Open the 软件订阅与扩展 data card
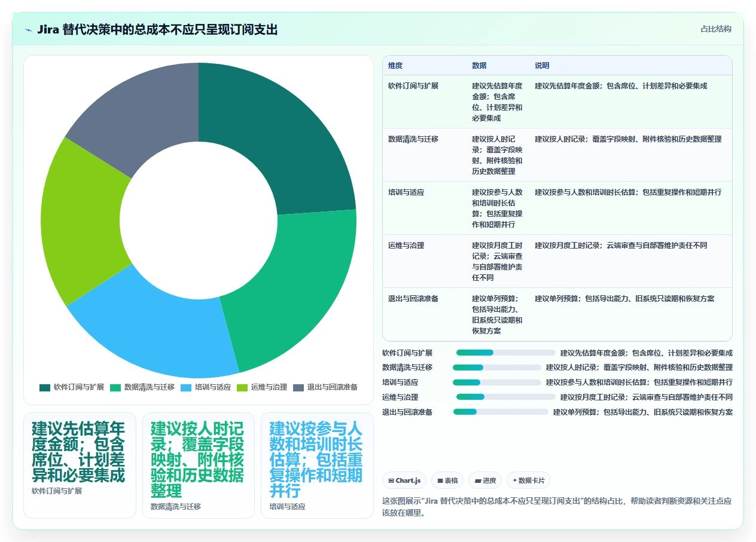This screenshot has width=756, height=542. pos(80,466)
